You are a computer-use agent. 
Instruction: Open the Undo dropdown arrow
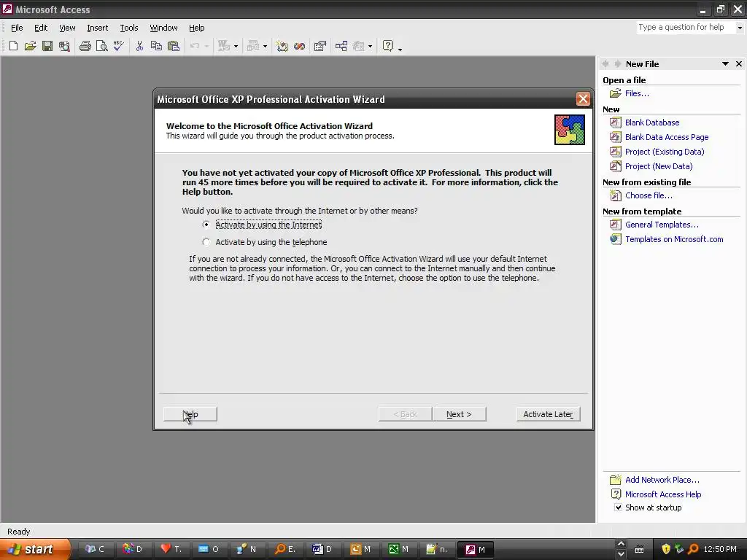[206, 46]
